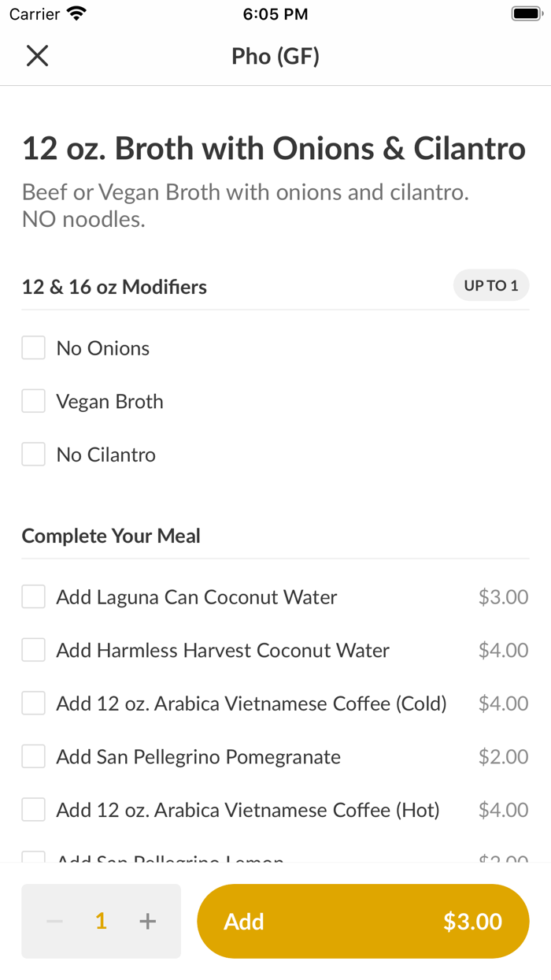Select Add 12 oz. Arabica Vietnamese Coffee (Hot)

click(x=32, y=809)
